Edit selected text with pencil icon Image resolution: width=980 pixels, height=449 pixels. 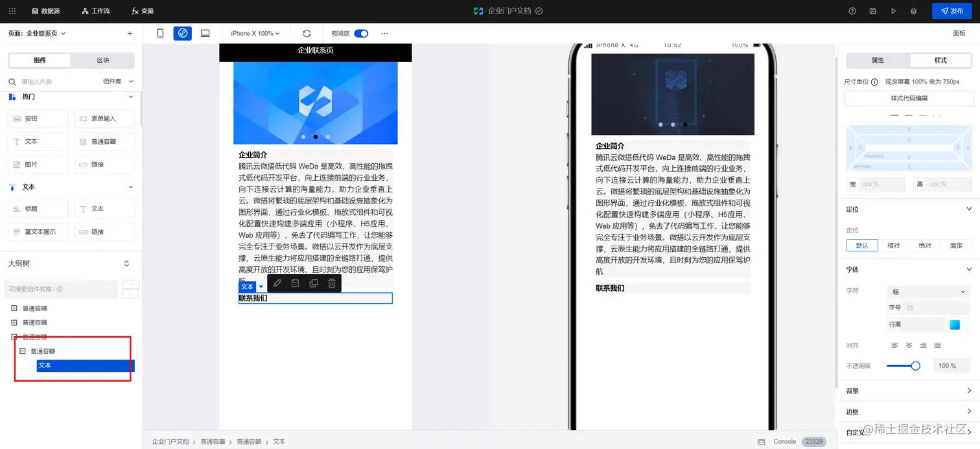click(x=277, y=283)
